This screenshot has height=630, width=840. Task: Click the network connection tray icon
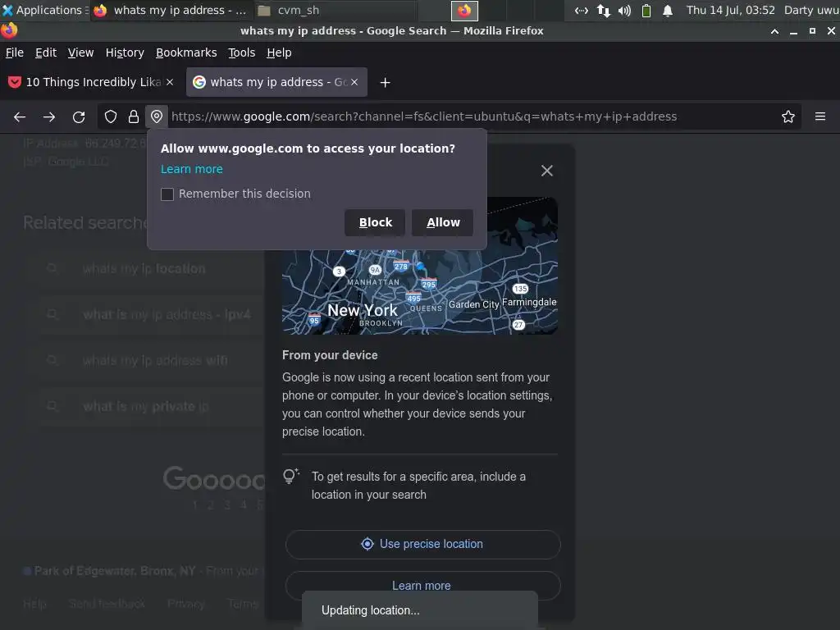coord(582,10)
